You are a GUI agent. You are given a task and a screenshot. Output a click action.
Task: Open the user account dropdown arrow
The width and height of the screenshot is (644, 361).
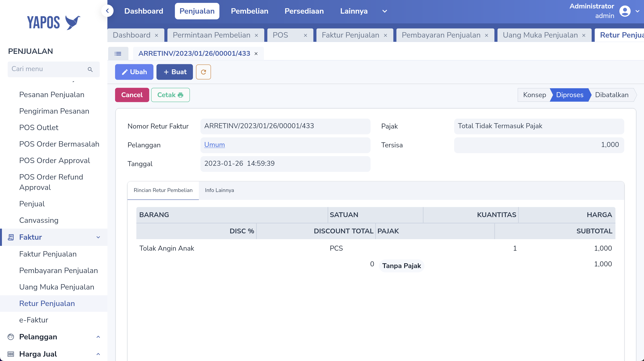637,11
